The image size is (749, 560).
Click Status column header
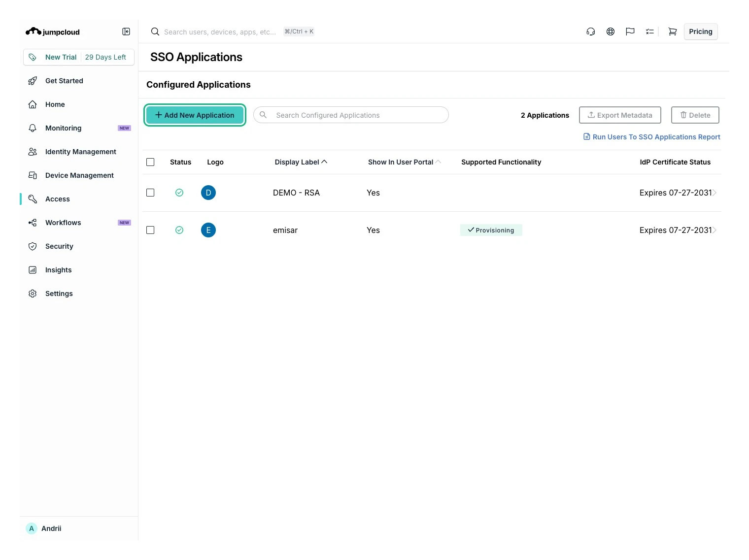click(x=180, y=162)
